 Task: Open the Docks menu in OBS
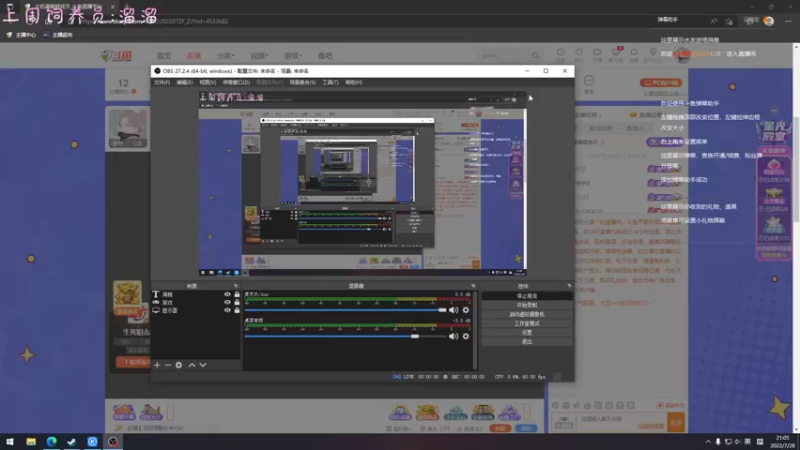236,82
